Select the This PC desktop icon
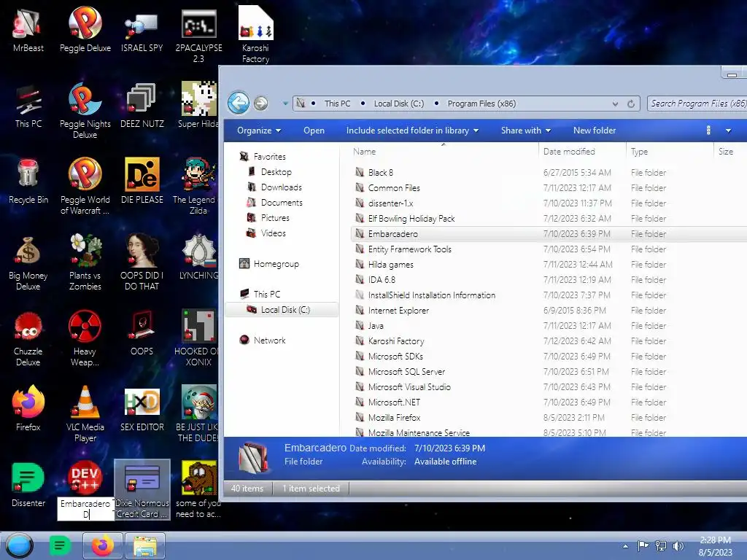The image size is (747, 560). point(28,105)
